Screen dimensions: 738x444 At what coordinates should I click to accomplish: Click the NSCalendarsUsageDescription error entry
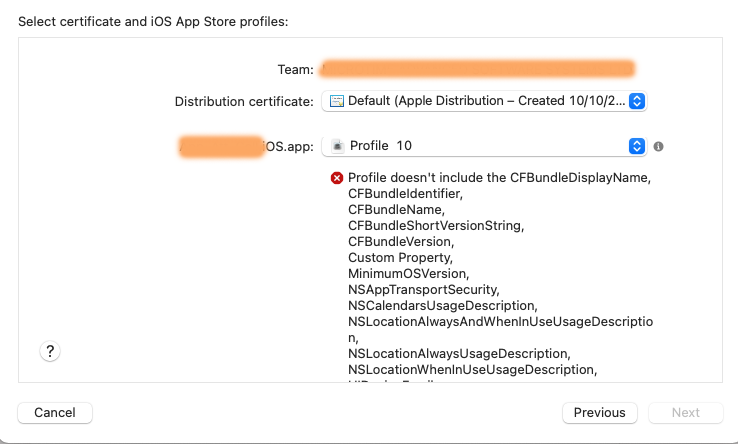(x=442, y=305)
